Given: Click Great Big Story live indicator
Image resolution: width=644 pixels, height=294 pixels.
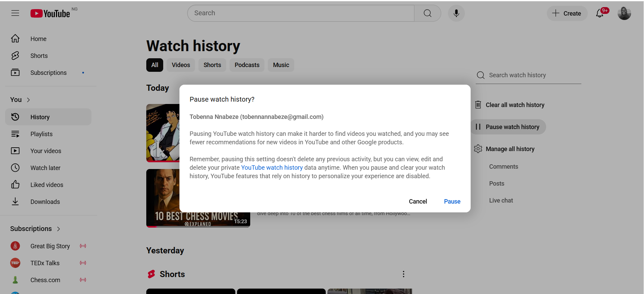Looking at the screenshot, I should pos(83,246).
